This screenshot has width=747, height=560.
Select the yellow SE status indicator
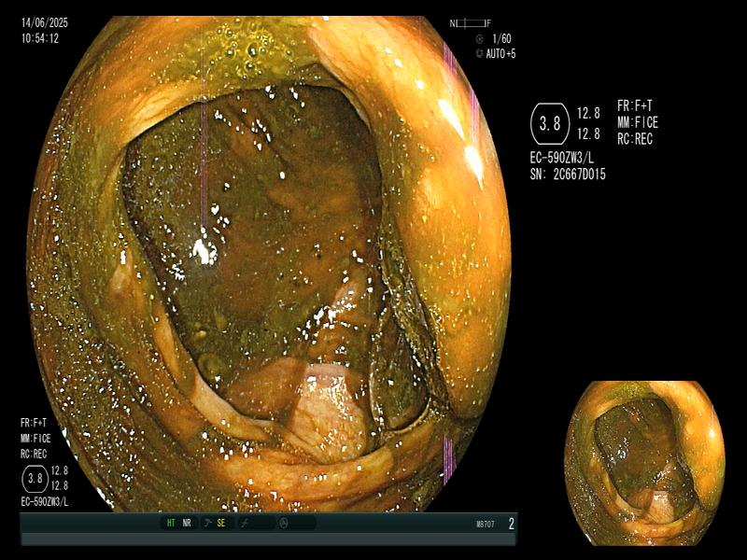point(221,523)
